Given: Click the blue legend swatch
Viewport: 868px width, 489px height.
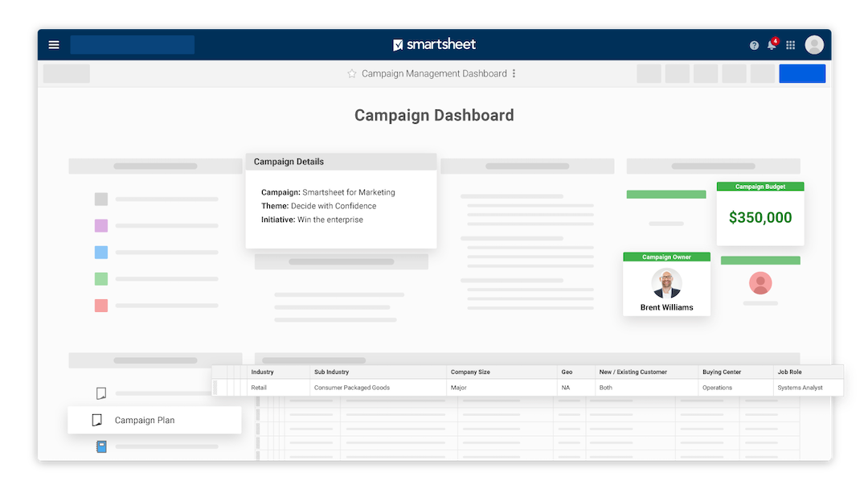Looking at the screenshot, I should click(x=101, y=253).
